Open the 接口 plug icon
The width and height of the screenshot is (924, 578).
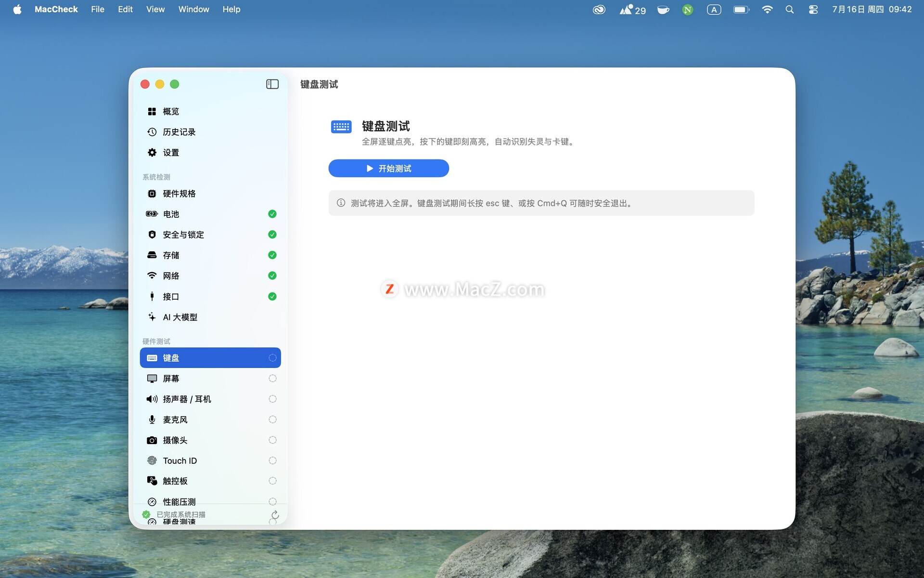(152, 296)
